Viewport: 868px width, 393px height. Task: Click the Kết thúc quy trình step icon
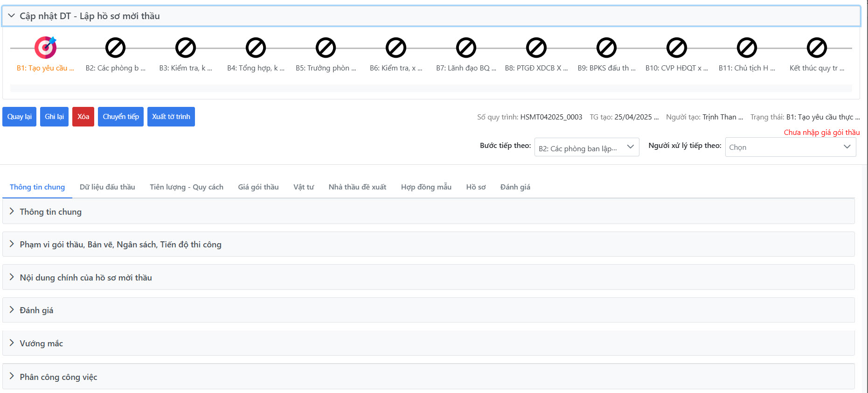pos(817,48)
